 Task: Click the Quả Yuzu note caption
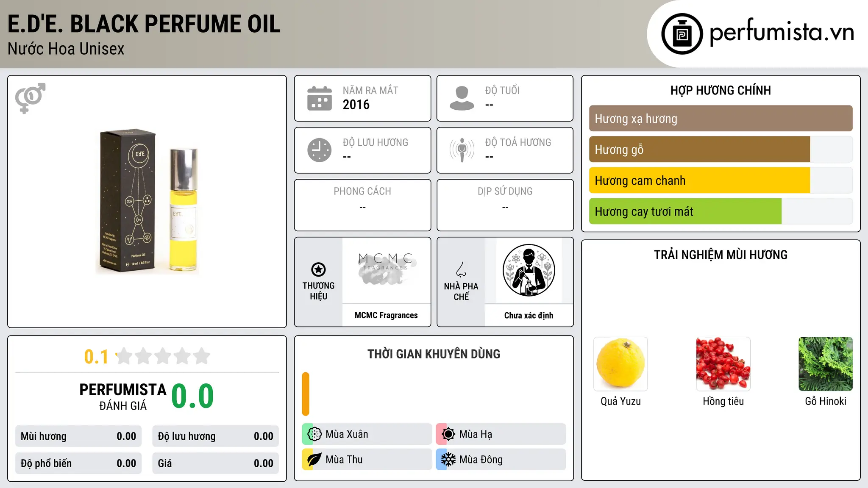tap(620, 401)
